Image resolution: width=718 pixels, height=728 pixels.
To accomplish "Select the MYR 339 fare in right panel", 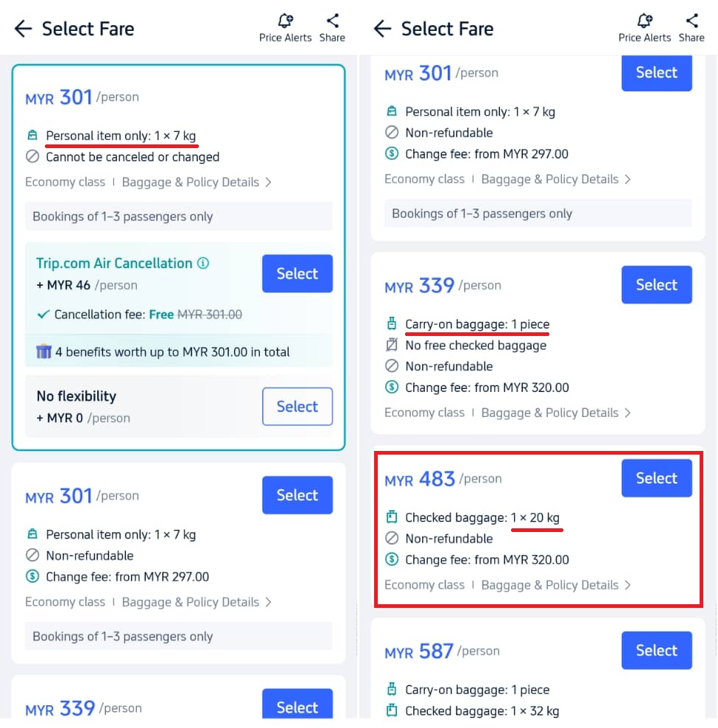I will 656,285.
